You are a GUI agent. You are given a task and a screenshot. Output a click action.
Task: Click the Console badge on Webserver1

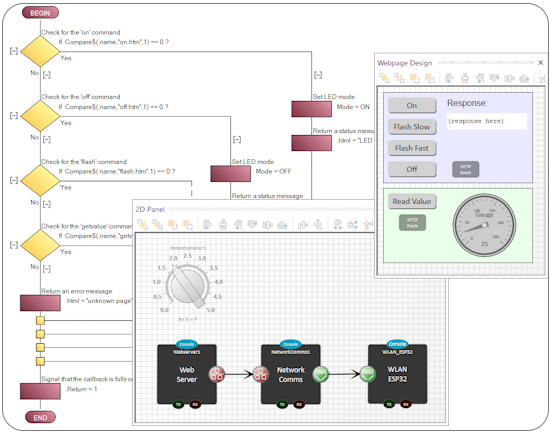point(187,344)
